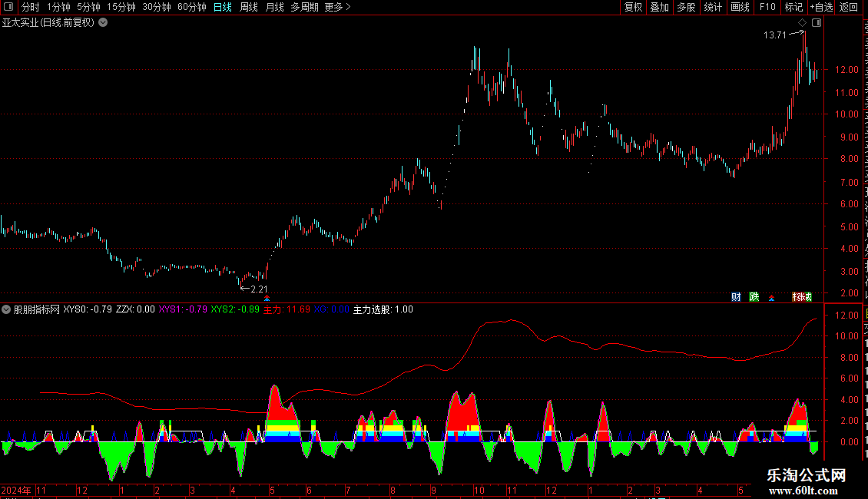This screenshot has width=868, height=499.
Task: Open the 多股 multi-stock view
Action: [686, 7]
